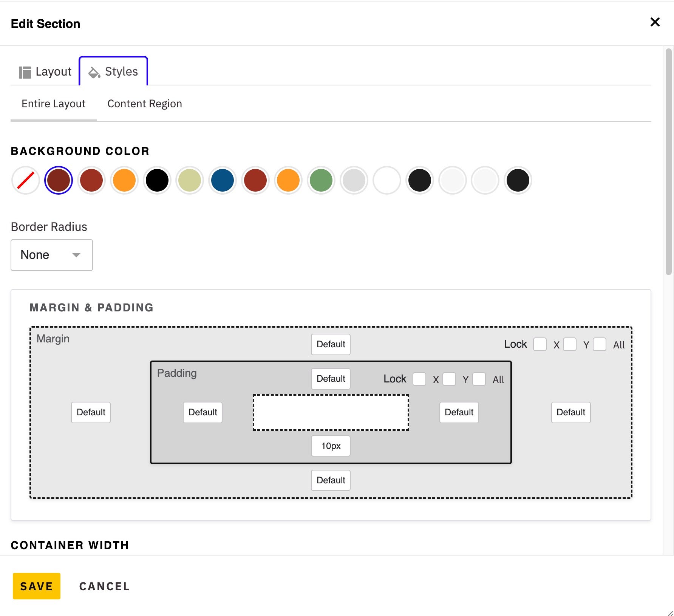Pick the blue background swatch
Viewport: 674px width, 616px height.
click(223, 180)
